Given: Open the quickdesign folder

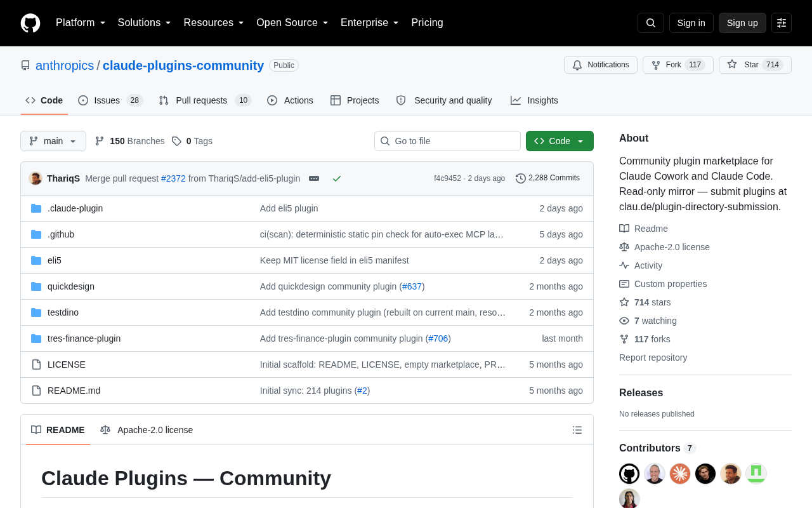Looking at the screenshot, I should click(x=71, y=286).
